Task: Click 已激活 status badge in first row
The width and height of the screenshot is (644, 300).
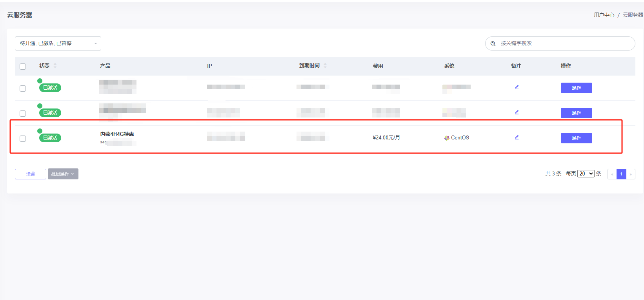Action: 50,88
